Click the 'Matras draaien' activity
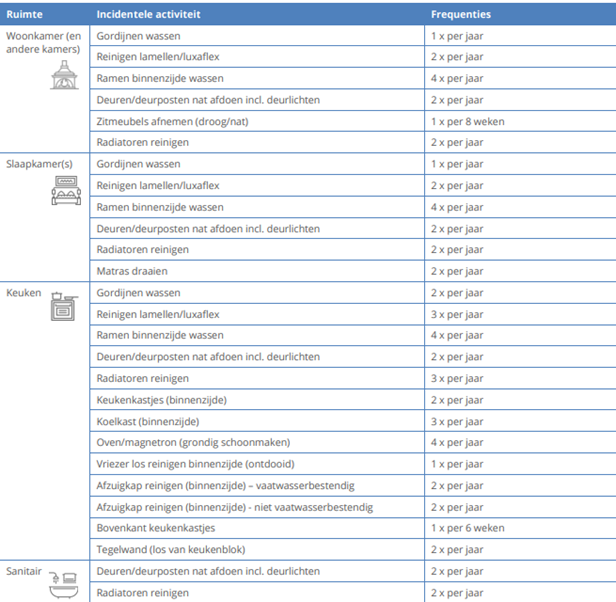 131,271
